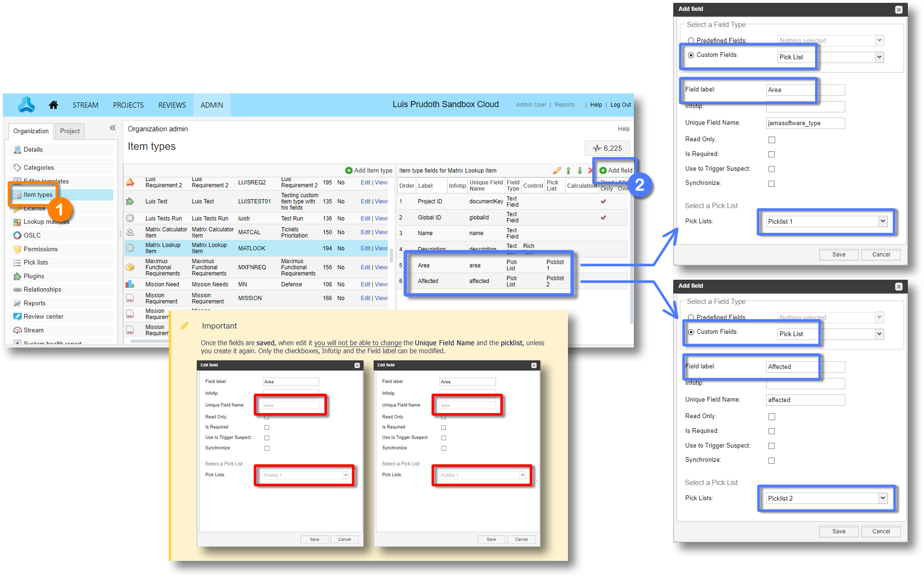Cancel the Affected field dialog
Screen dimensions: 924x577
tap(881, 531)
